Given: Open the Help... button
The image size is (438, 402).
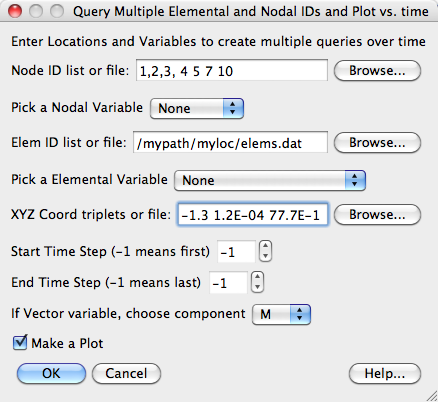Looking at the screenshot, I should pos(385,373).
